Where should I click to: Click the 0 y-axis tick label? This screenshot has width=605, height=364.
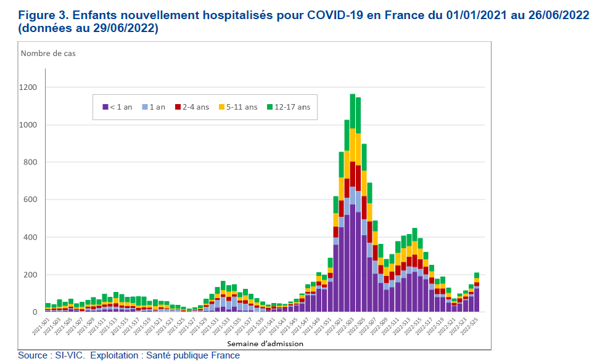tap(35, 312)
